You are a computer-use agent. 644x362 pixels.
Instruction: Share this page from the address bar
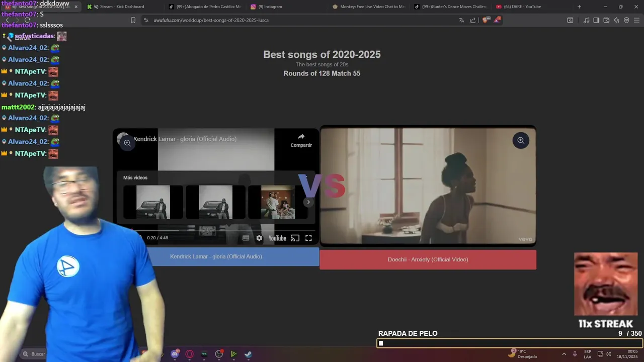(473, 20)
